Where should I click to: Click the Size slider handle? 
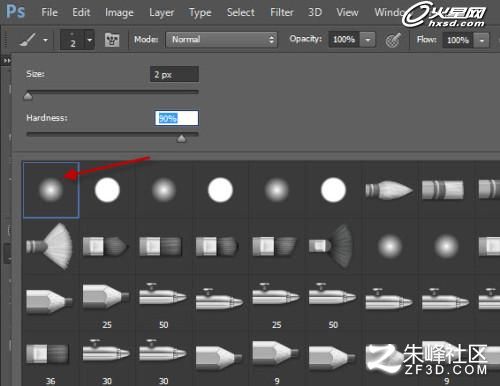[28, 96]
